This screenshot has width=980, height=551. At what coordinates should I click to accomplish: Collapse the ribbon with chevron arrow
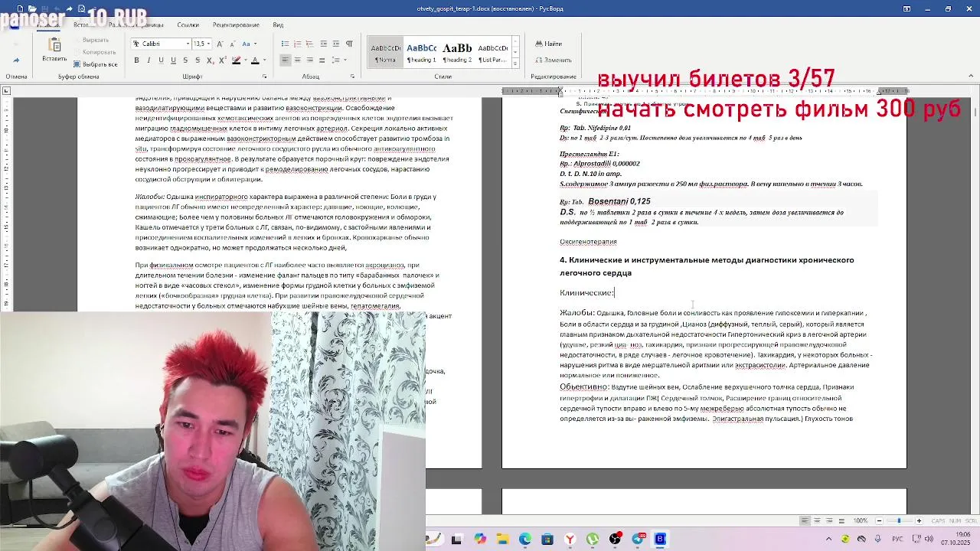point(971,77)
